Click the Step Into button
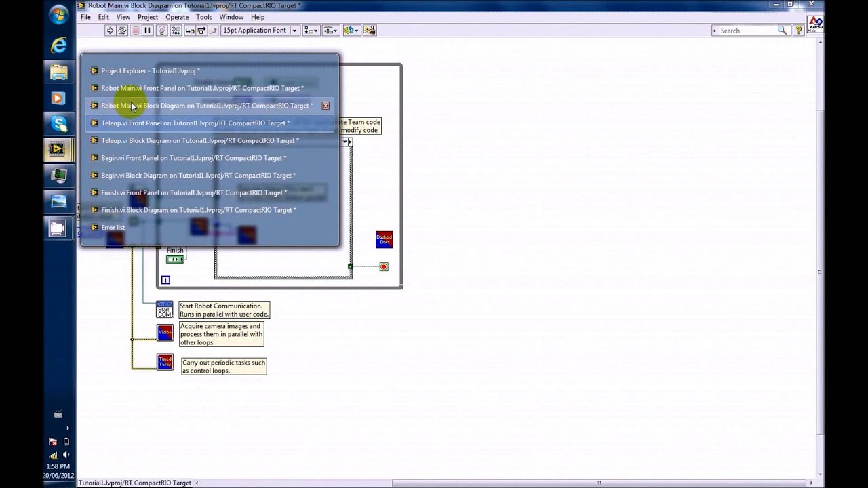868x488 pixels. coord(189,30)
